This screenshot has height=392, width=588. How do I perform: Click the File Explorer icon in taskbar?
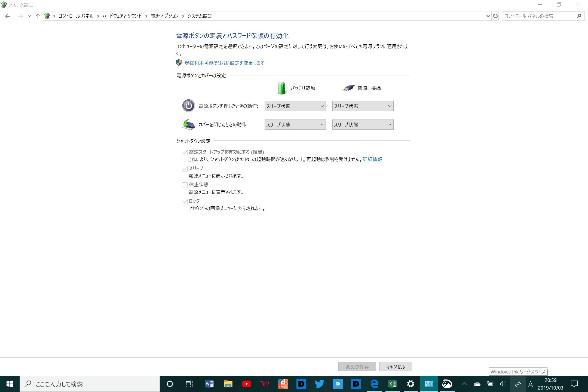tap(228, 384)
